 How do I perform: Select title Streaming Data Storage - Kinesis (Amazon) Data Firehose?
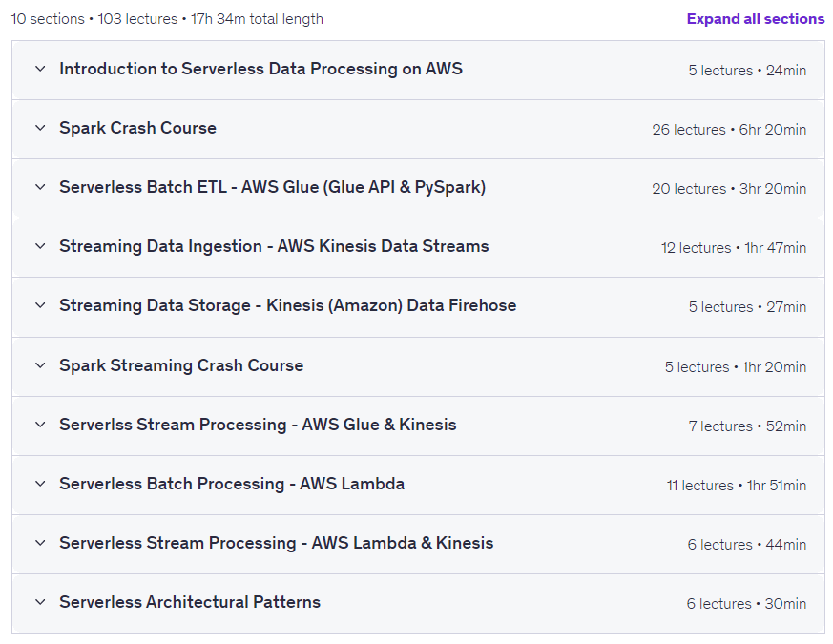coord(288,305)
